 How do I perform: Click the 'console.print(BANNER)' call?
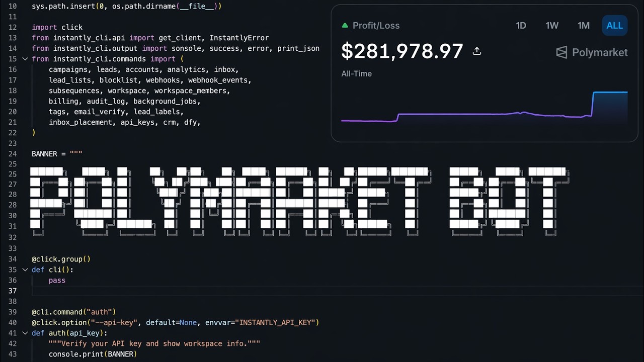coord(93,354)
